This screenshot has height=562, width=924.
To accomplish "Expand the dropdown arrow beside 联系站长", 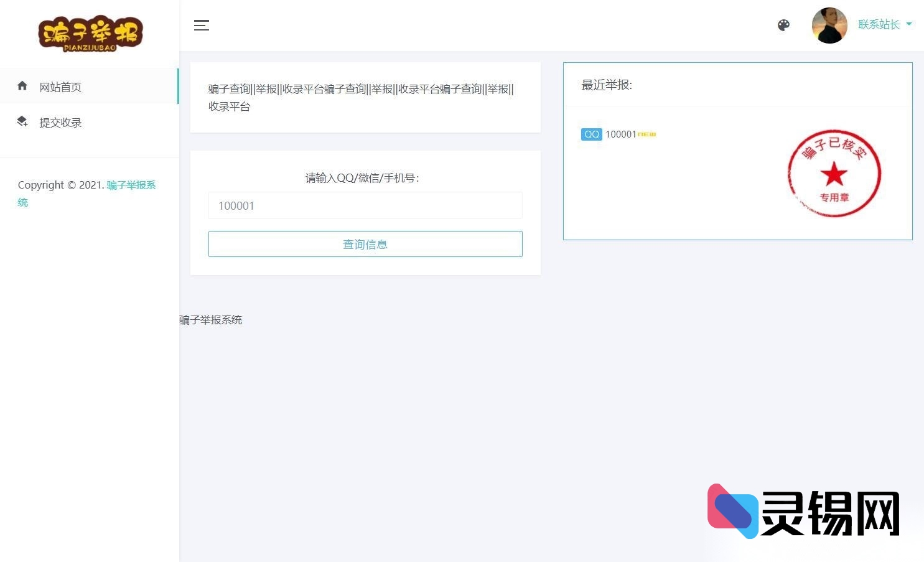I will pyautogui.click(x=909, y=25).
